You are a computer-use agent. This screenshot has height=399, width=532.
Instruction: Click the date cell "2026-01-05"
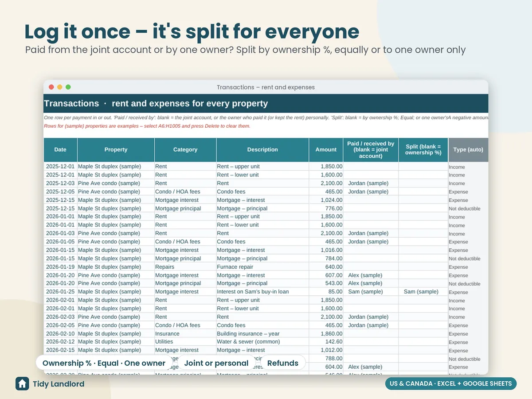point(61,242)
